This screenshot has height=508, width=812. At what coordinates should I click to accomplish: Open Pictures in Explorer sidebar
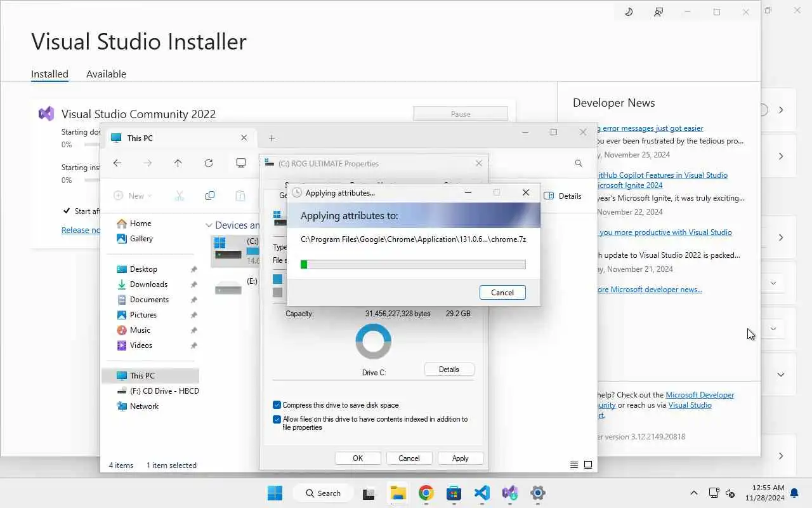pyautogui.click(x=143, y=315)
